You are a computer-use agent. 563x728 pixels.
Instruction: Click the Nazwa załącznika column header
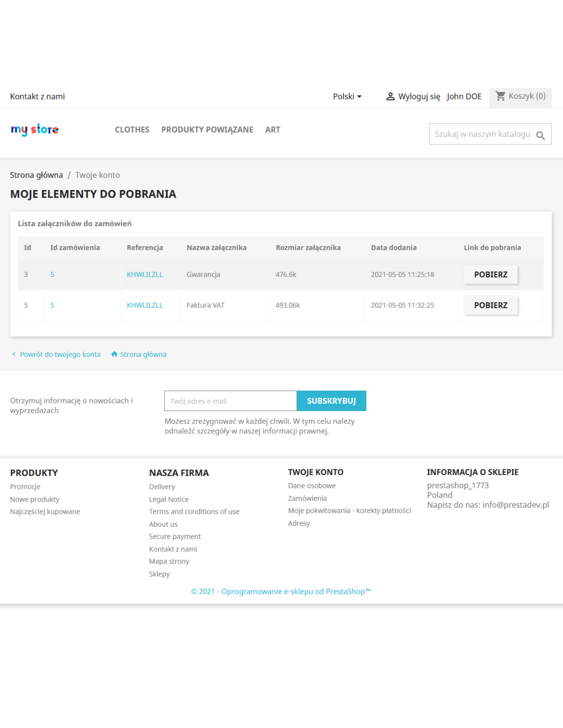[x=216, y=248]
